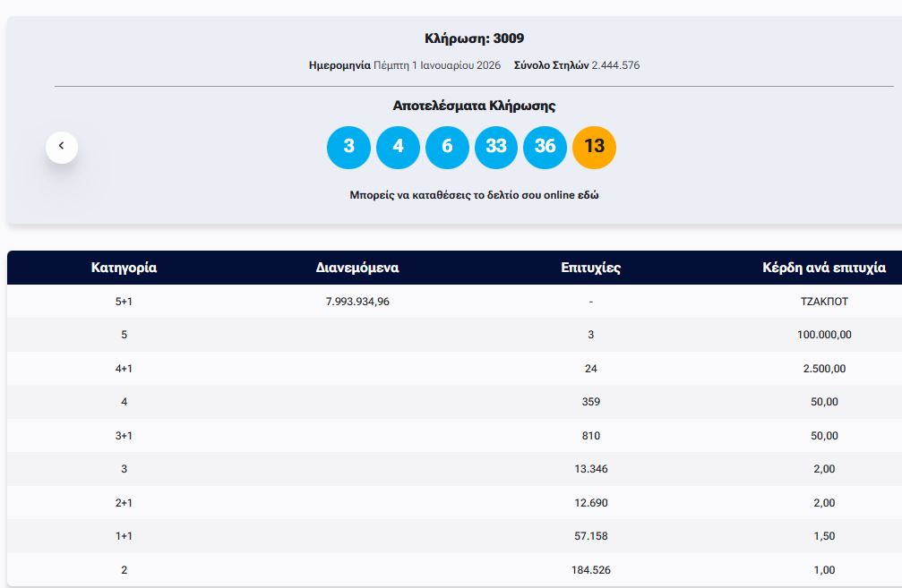This screenshot has width=902, height=588.
Task: Click the Κατηγορία column header
Action: point(124,268)
